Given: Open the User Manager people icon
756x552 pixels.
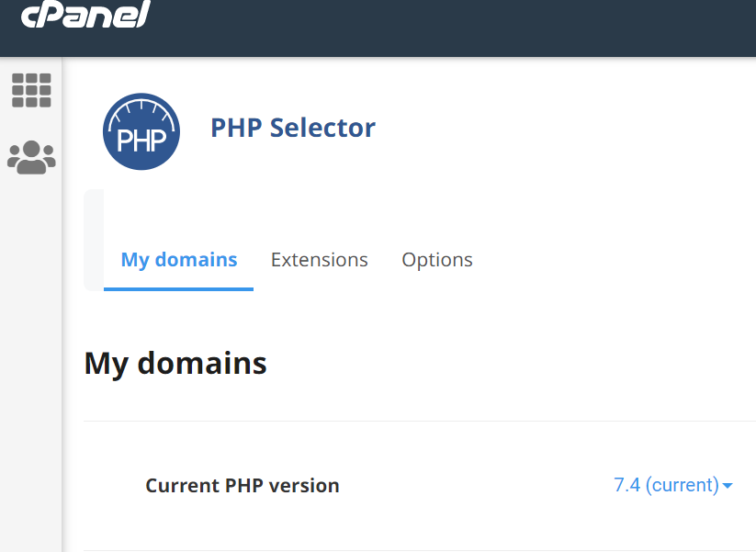Looking at the screenshot, I should pyautogui.click(x=31, y=158).
